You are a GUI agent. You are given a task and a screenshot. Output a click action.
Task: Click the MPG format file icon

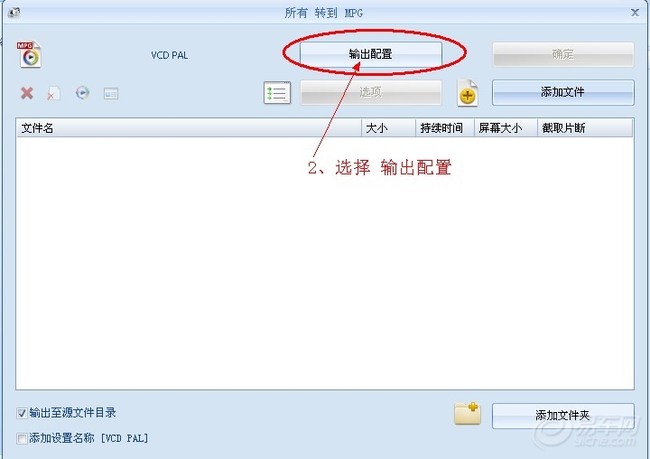pos(29,54)
